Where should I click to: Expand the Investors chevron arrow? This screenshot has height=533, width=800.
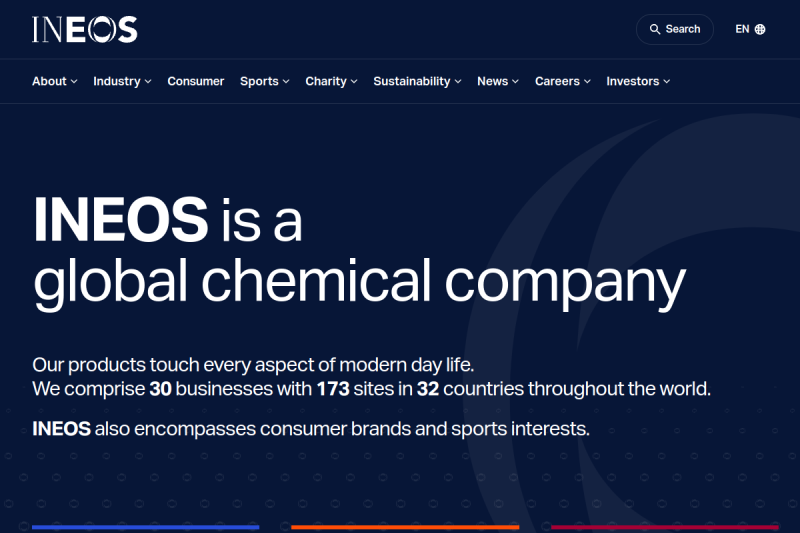pos(667,82)
